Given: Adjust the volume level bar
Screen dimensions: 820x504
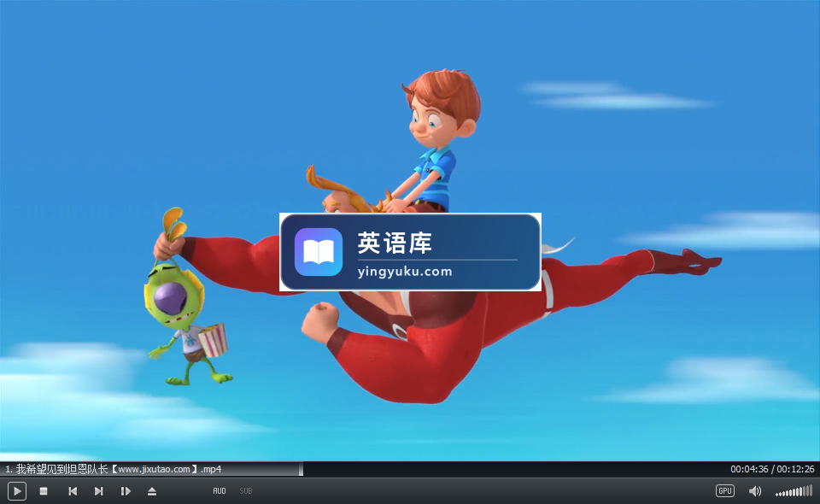Looking at the screenshot, I should [794, 491].
